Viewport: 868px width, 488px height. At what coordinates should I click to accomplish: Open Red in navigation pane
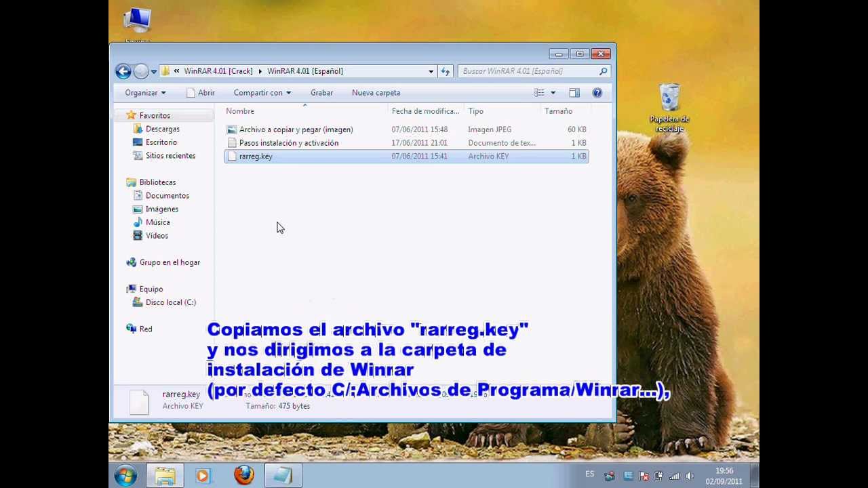pyautogui.click(x=145, y=329)
